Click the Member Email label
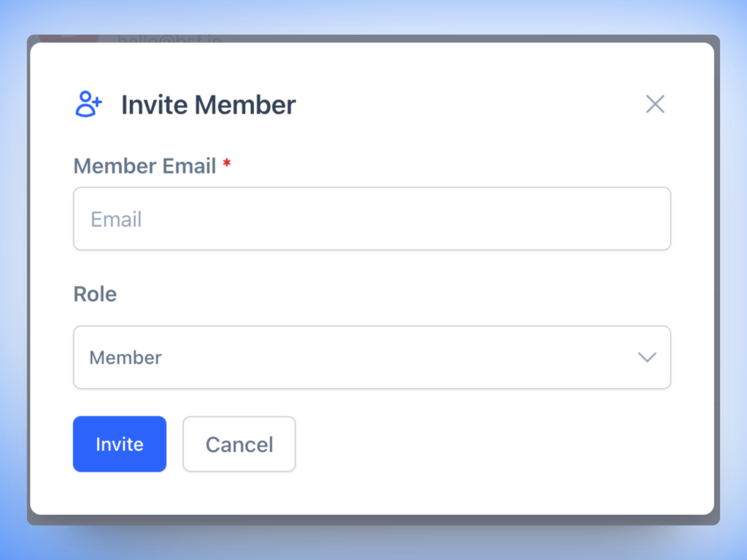This screenshot has height=560, width=747. point(144,166)
